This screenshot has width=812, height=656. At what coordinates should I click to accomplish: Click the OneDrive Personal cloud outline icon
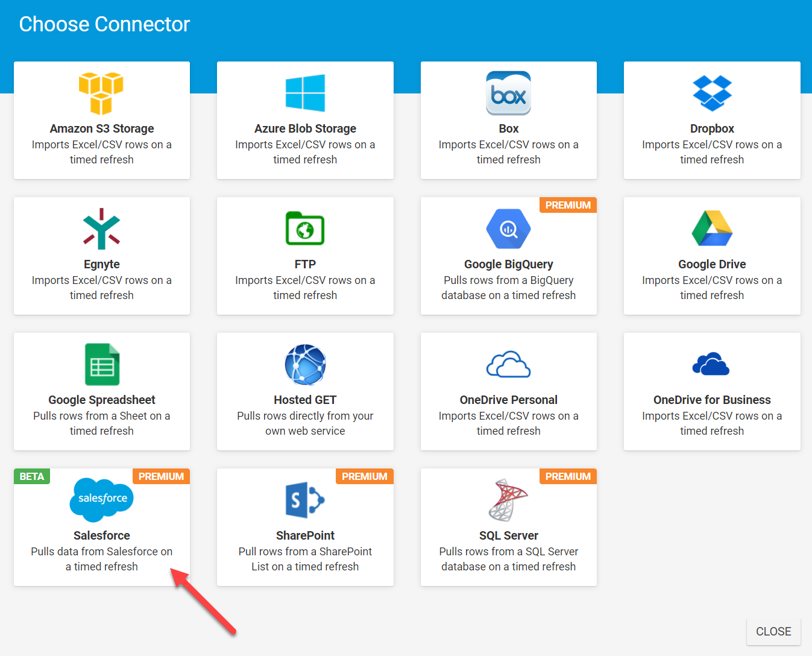click(508, 364)
